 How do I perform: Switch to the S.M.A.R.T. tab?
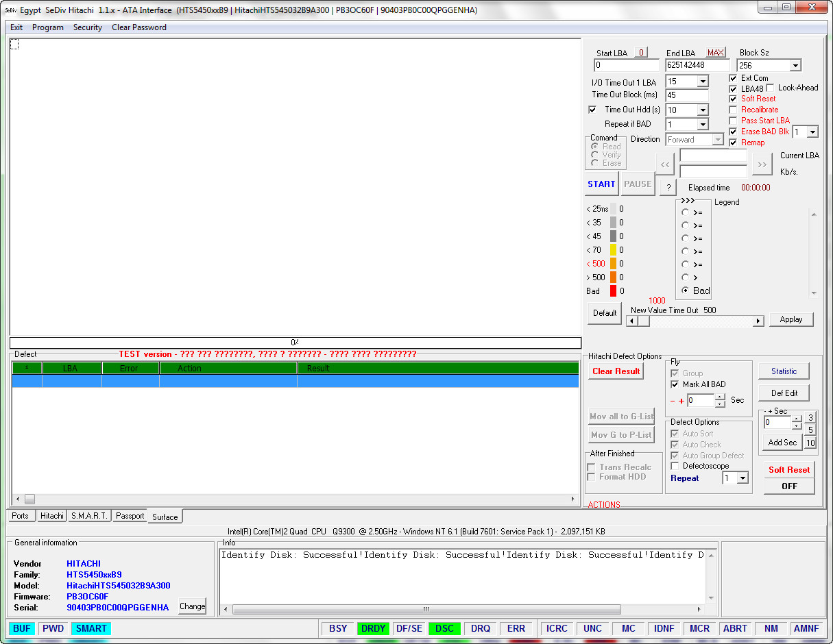click(x=90, y=516)
